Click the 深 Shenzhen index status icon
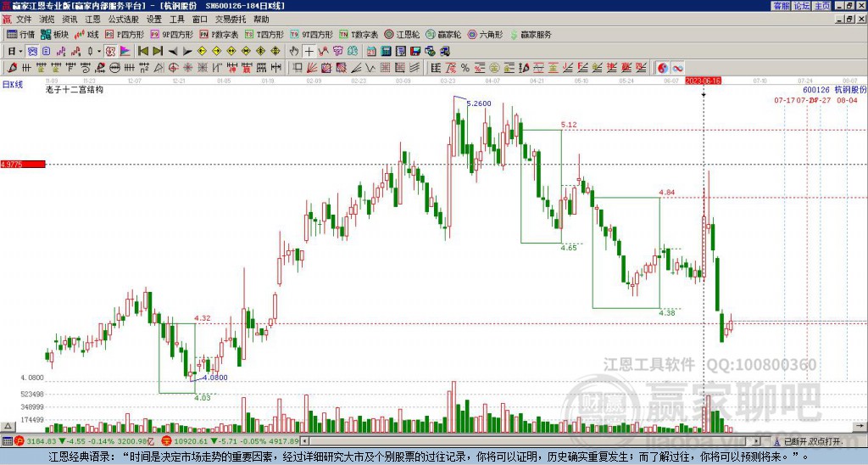 pos(166,441)
